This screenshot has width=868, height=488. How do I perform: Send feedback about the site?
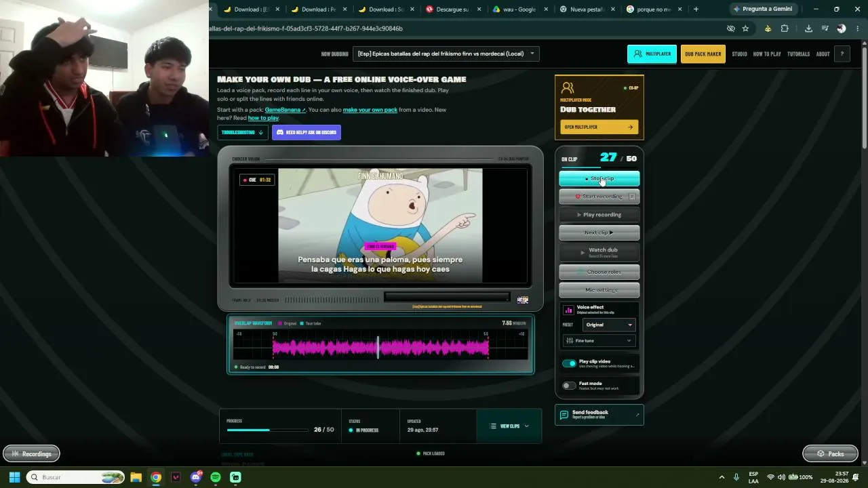click(599, 415)
